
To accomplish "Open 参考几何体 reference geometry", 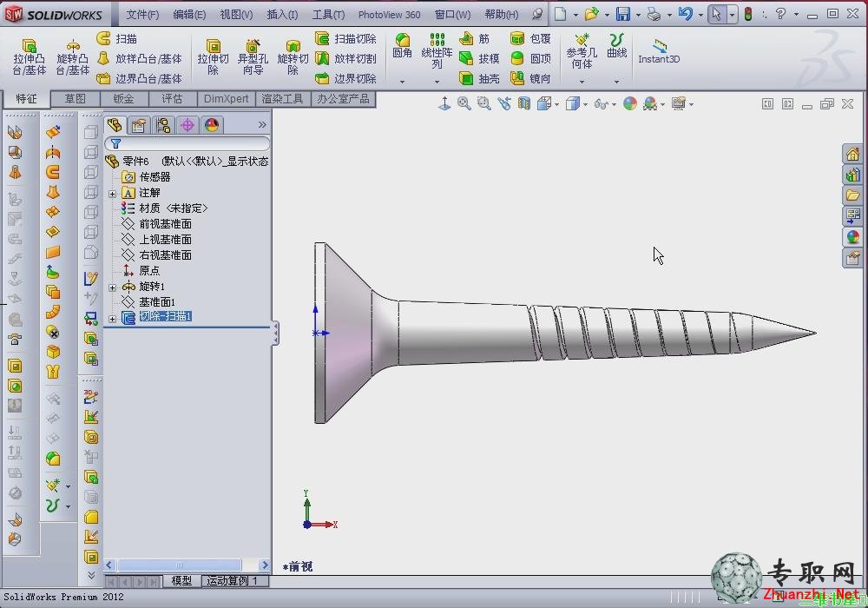I will point(582,50).
